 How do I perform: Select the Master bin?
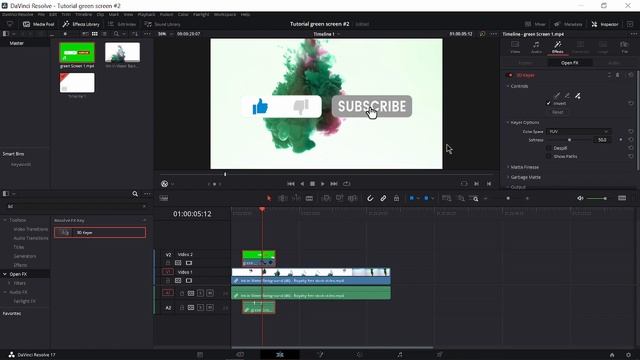point(17,43)
